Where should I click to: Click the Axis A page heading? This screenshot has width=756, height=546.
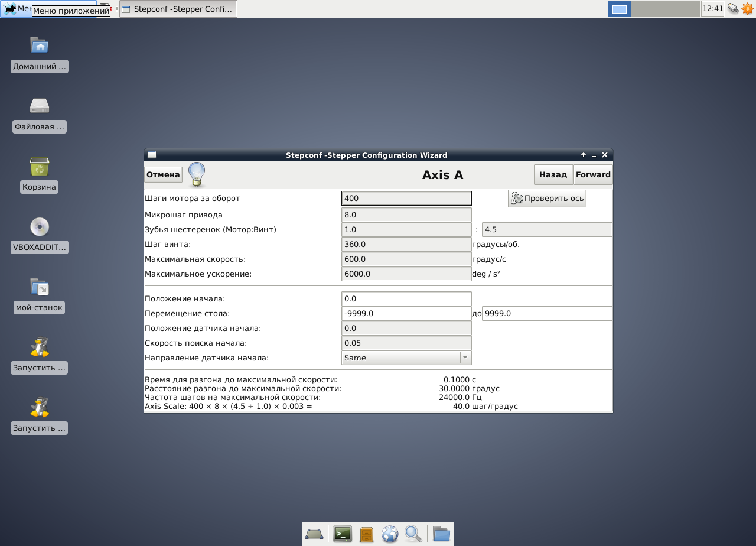point(442,175)
